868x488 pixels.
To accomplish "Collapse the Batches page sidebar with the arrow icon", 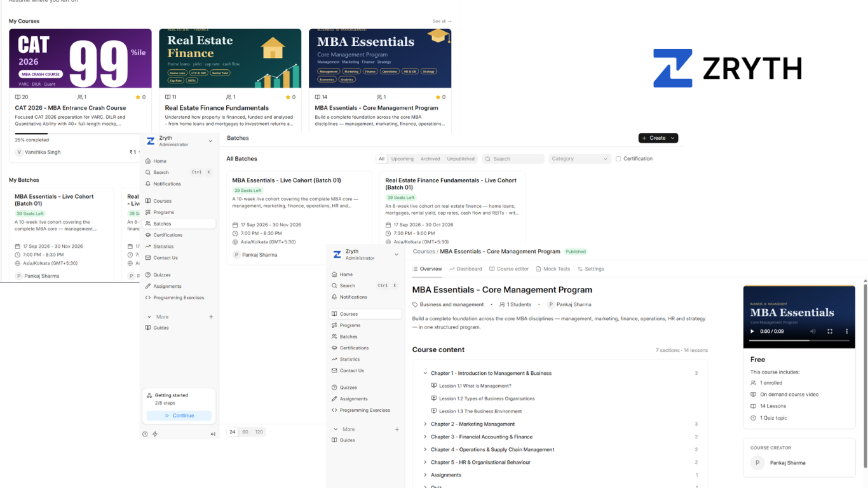I will click(213, 435).
